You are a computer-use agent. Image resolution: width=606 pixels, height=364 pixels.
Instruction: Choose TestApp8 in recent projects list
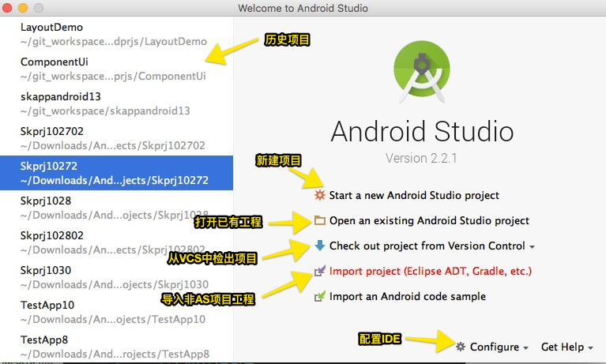click(x=116, y=347)
